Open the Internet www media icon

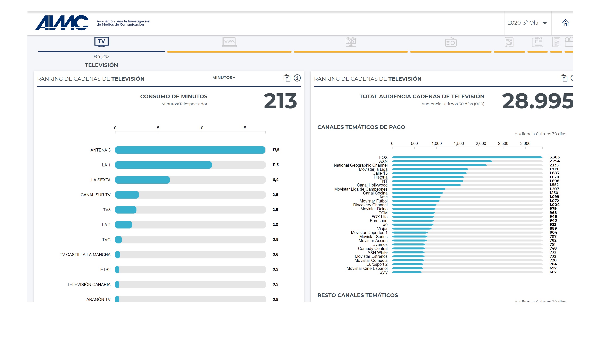(x=229, y=42)
